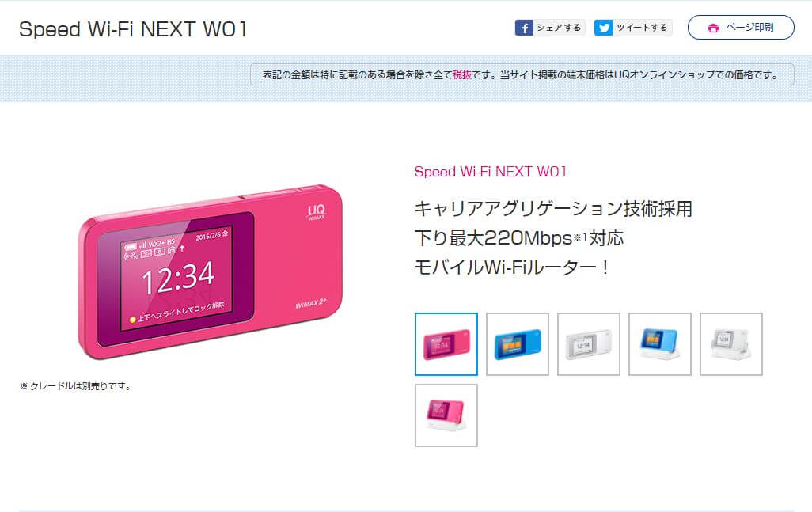
Task: Select the blue router thumbnail
Action: [518, 344]
